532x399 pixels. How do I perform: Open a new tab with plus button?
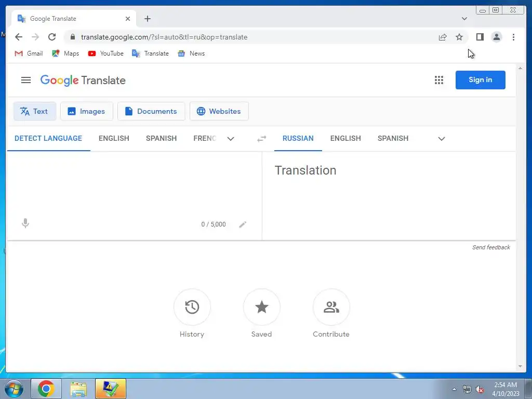click(x=147, y=19)
